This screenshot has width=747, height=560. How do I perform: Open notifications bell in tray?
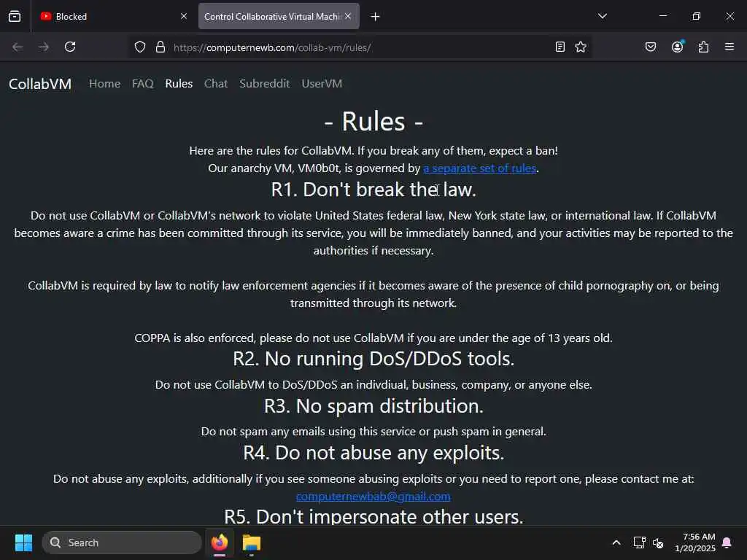tap(727, 542)
